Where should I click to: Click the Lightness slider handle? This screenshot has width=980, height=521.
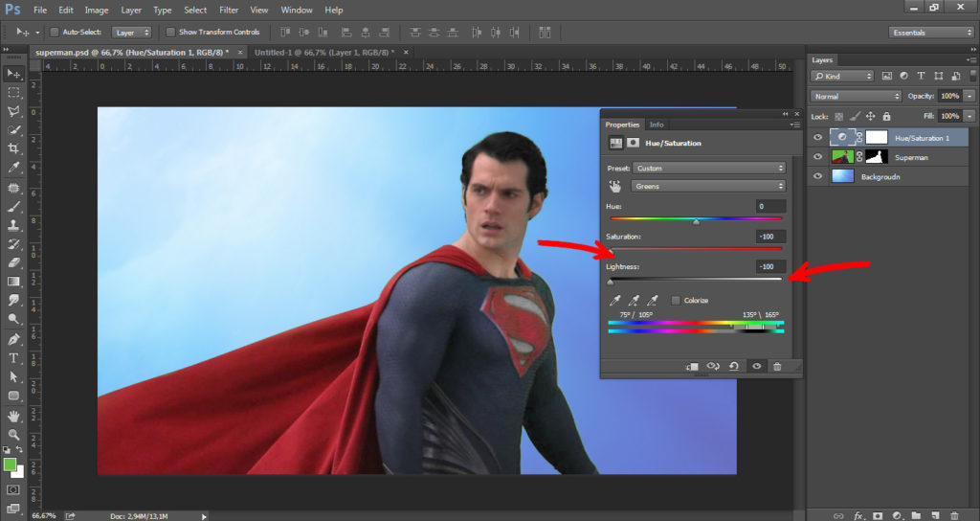611,283
